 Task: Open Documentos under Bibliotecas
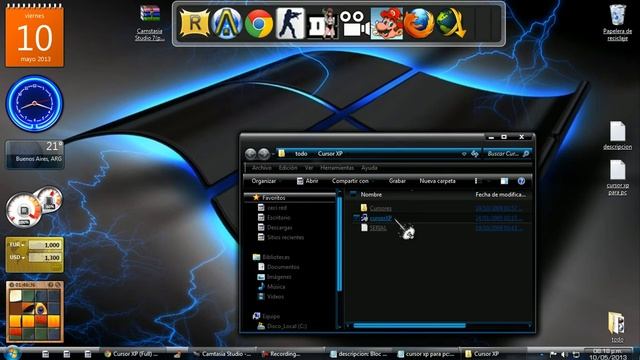click(x=278, y=267)
